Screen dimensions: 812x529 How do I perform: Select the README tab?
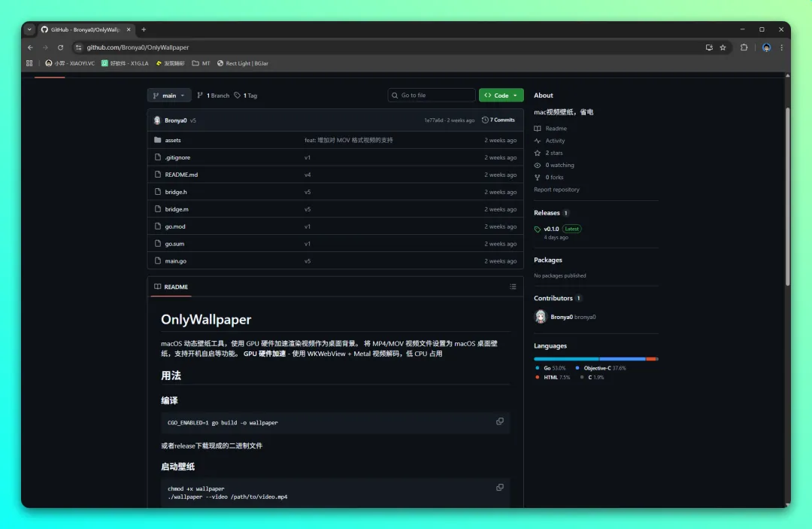[171, 287]
